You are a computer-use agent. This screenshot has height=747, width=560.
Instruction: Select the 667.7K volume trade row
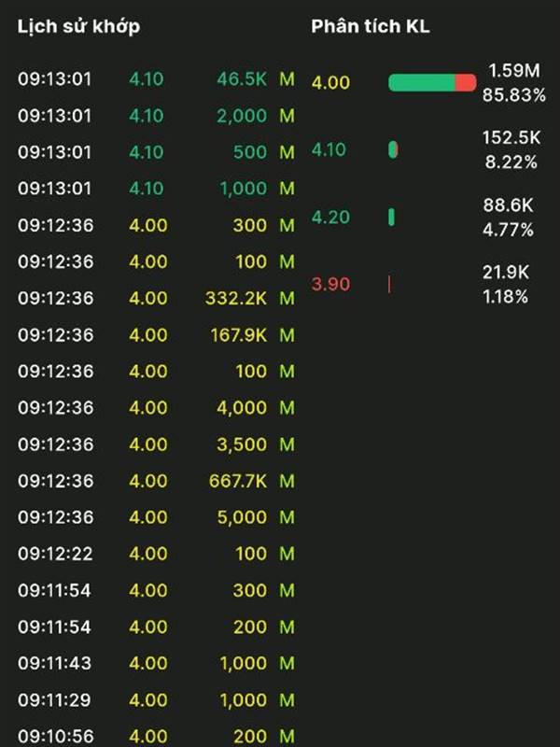pos(156,481)
